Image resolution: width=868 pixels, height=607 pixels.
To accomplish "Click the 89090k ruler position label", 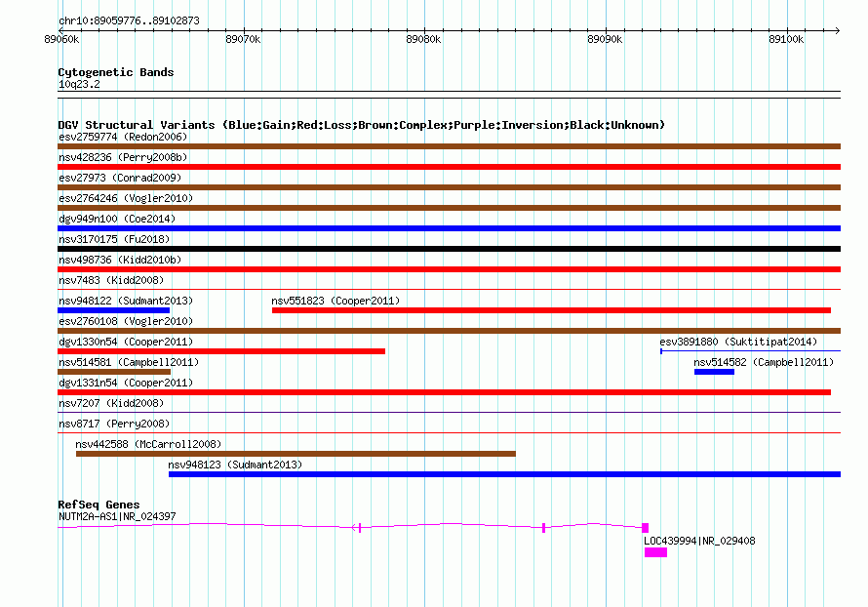I will (x=605, y=39).
